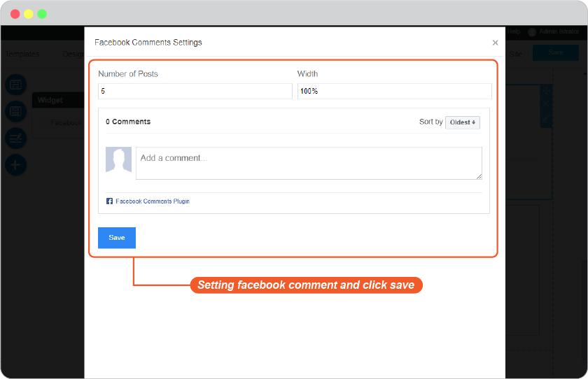Click the green macOS maximize button
This screenshot has width=588, height=379.
coord(42,14)
